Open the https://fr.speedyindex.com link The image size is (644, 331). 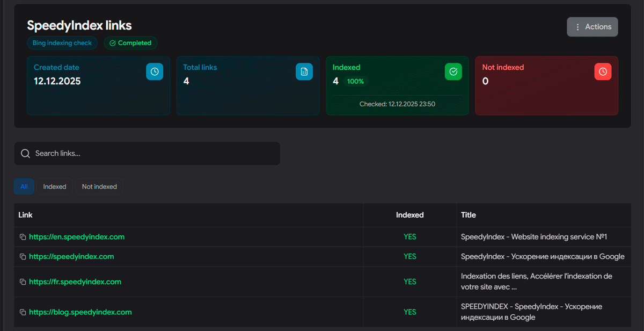[75, 282]
